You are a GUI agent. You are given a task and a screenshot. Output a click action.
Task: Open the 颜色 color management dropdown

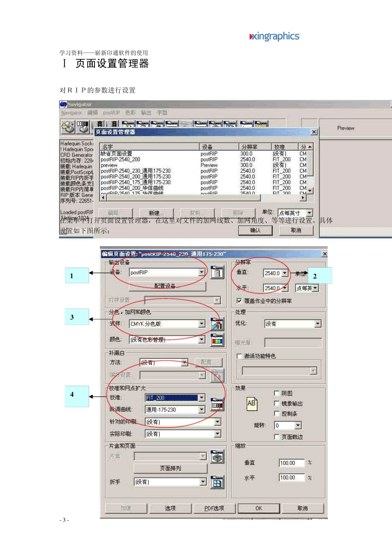pyautogui.click(x=201, y=339)
